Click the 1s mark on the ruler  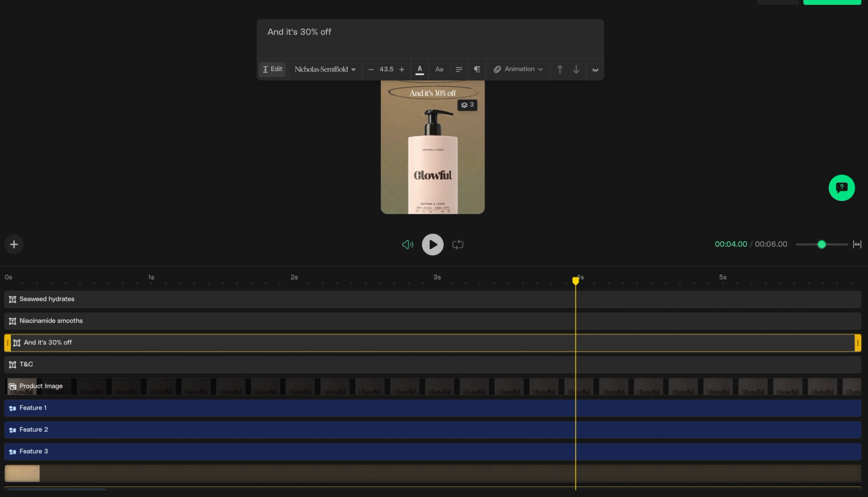pos(151,277)
